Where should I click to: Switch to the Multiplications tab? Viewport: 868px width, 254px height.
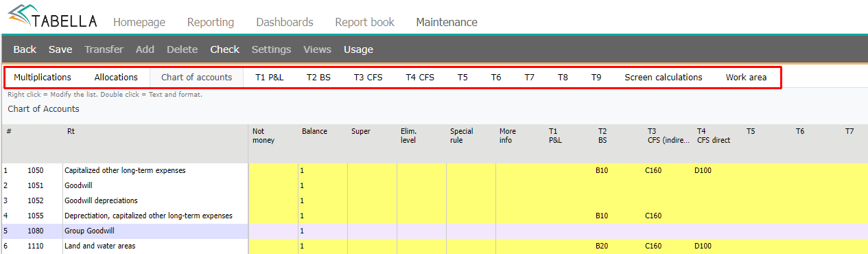(x=43, y=77)
